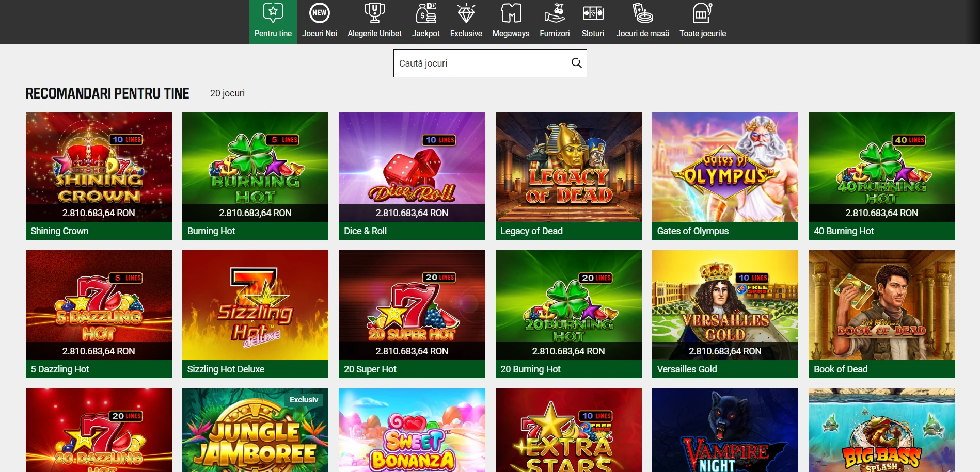Click the Shining Crown title link
Viewport: 980px width, 472px height.
(59, 231)
